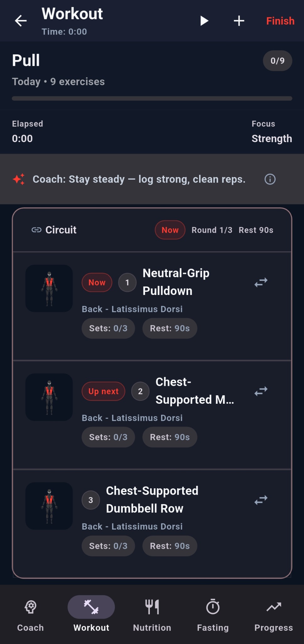The width and height of the screenshot is (304, 644).
Task: Tap the Circuit link icon
Action: point(37,230)
